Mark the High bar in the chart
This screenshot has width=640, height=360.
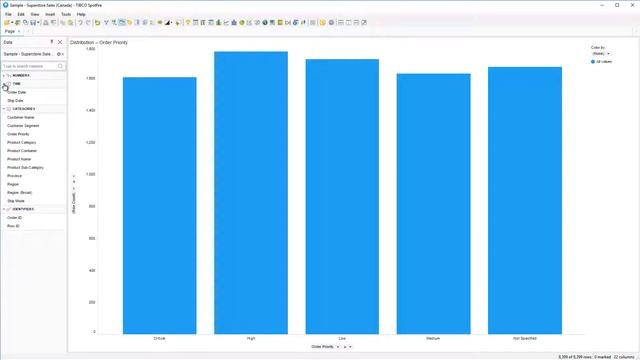pyautogui.click(x=251, y=193)
